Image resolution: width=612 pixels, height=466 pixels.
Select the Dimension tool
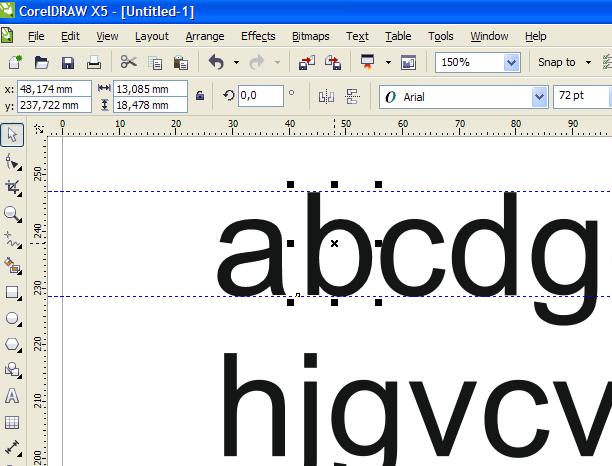pyautogui.click(x=12, y=448)
